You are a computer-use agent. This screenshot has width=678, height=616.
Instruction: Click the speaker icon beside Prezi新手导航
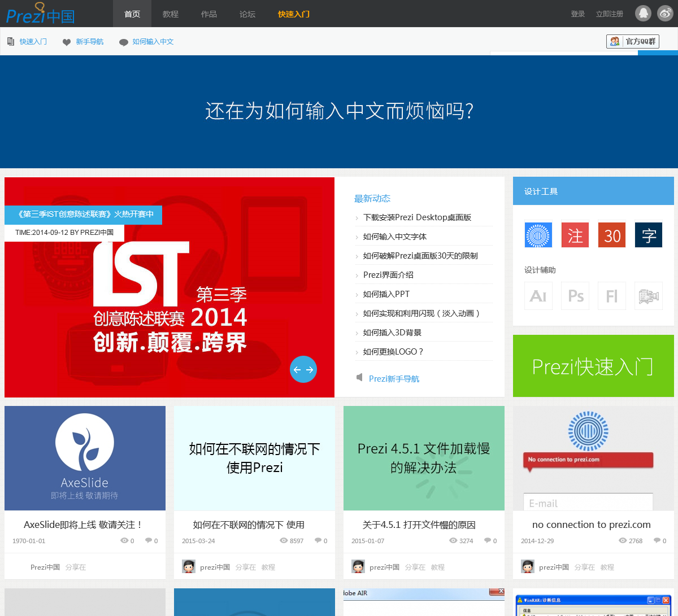coord(359,377)
